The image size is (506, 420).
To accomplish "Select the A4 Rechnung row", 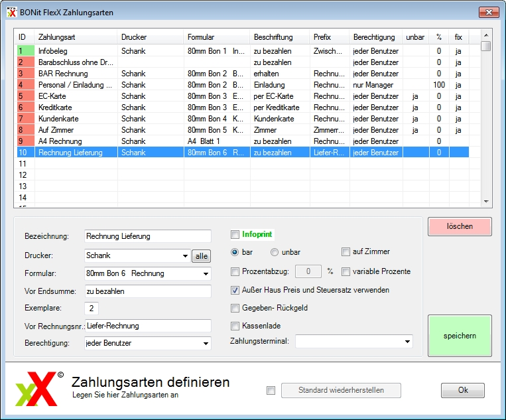I will click(243, 141).
